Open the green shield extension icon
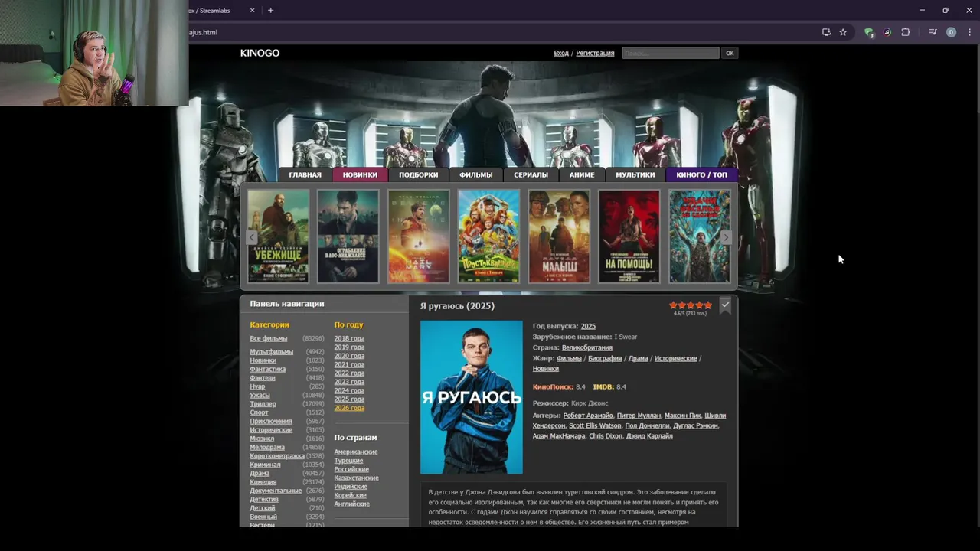Screen dimensions: 980x551 (x=869, y=32)
